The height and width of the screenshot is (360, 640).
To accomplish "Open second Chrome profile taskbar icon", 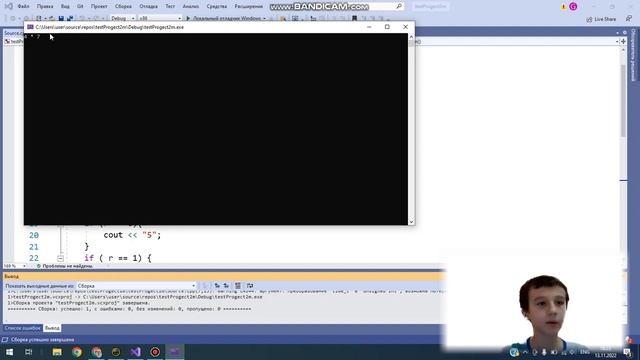I will [96, 352].
